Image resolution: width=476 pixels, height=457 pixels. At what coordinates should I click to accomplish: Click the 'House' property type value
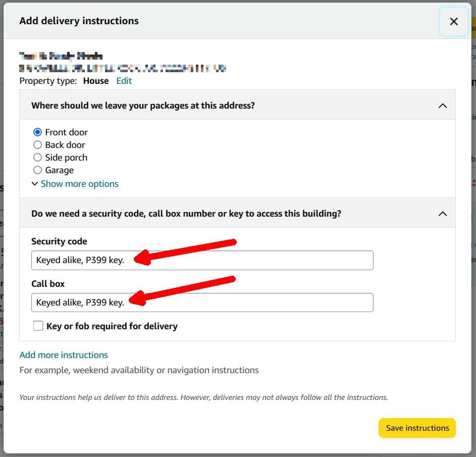coord(96,81)
